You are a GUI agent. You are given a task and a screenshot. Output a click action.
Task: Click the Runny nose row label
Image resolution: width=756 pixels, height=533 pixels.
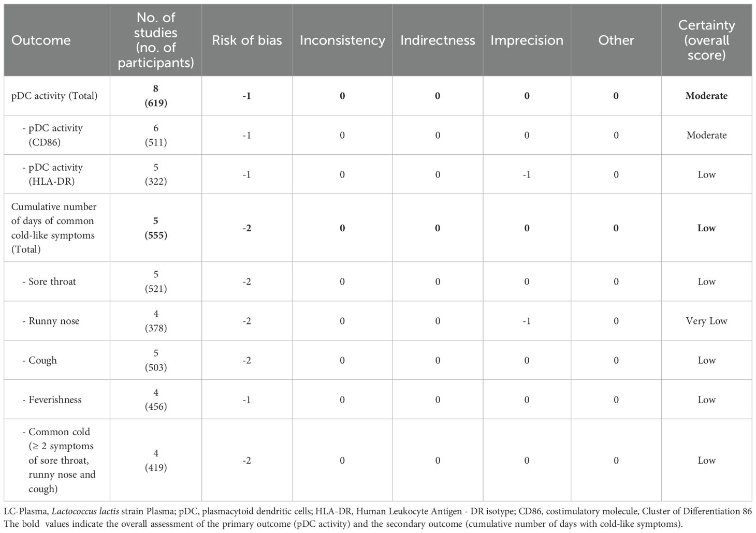51,321
